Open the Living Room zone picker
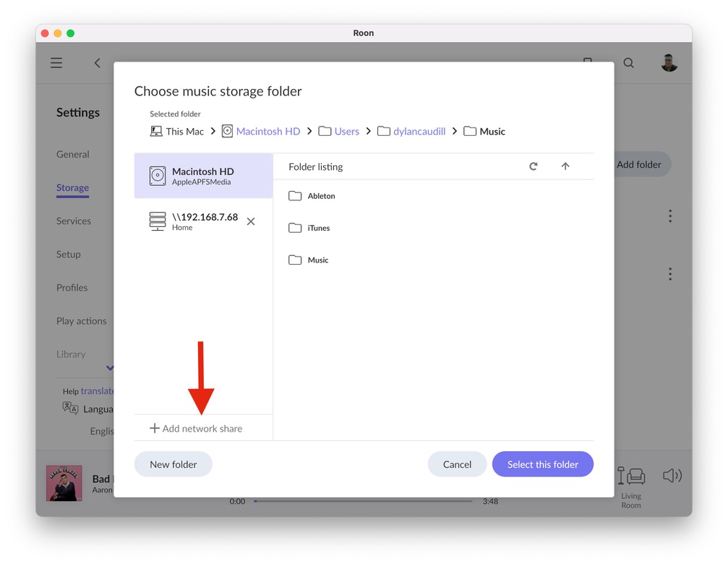The width and height of the screenshot is (728, 564). click(631, 487)
